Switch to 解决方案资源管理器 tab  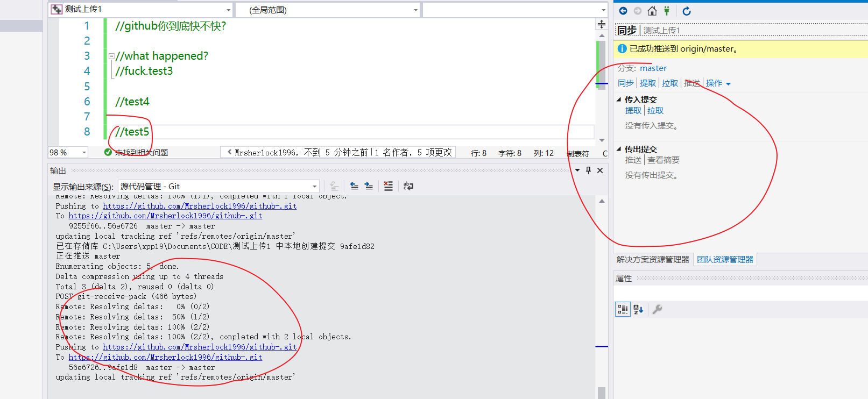click(x=653, y=260)
